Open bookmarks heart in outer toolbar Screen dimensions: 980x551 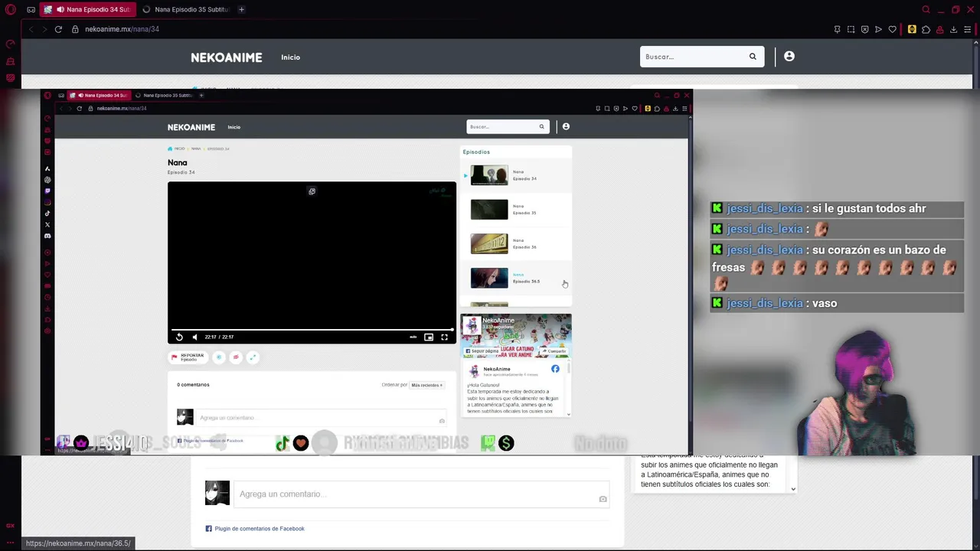tap(892, 29)
